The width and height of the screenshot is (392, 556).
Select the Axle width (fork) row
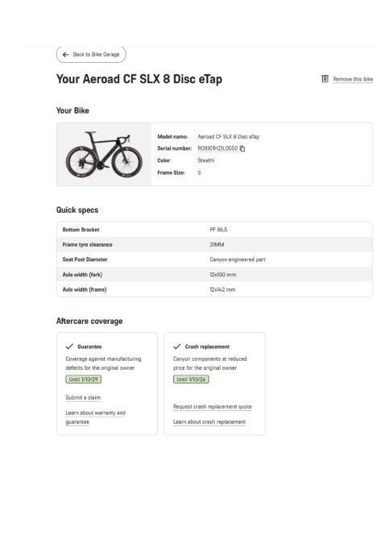pos(215,275)
